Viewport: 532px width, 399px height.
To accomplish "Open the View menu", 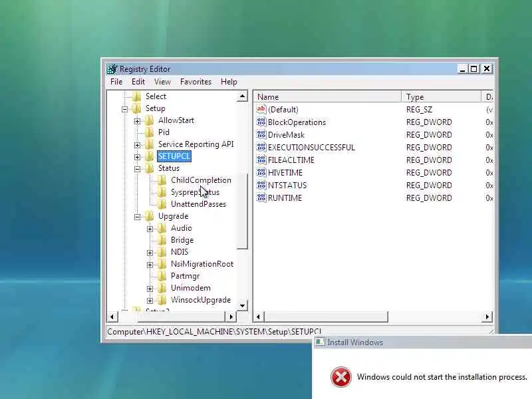I will click(x=162, y=82).
